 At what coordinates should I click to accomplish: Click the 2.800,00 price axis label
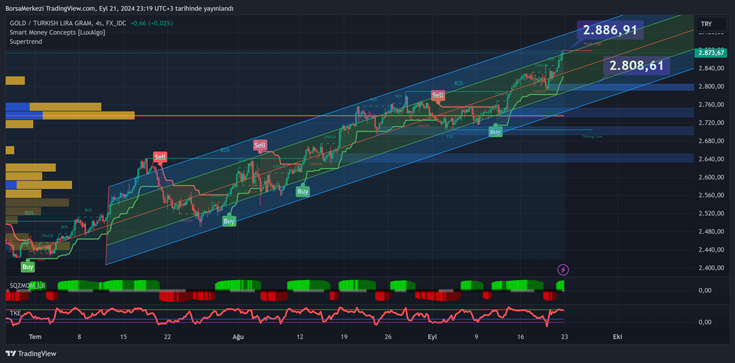(x=710, y=87)
